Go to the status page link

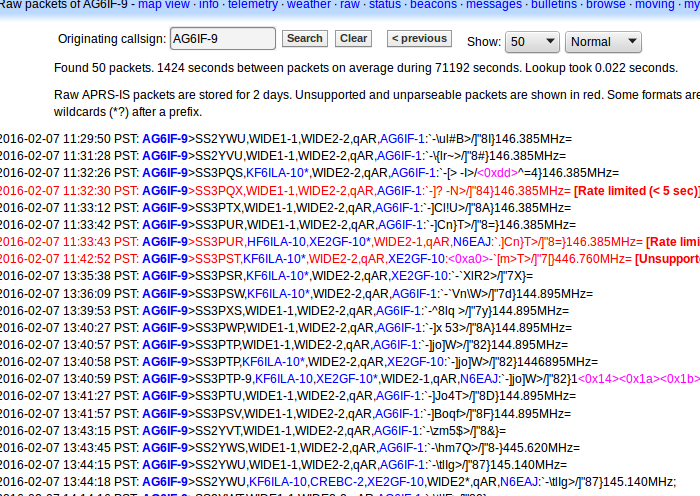[384, 5]
